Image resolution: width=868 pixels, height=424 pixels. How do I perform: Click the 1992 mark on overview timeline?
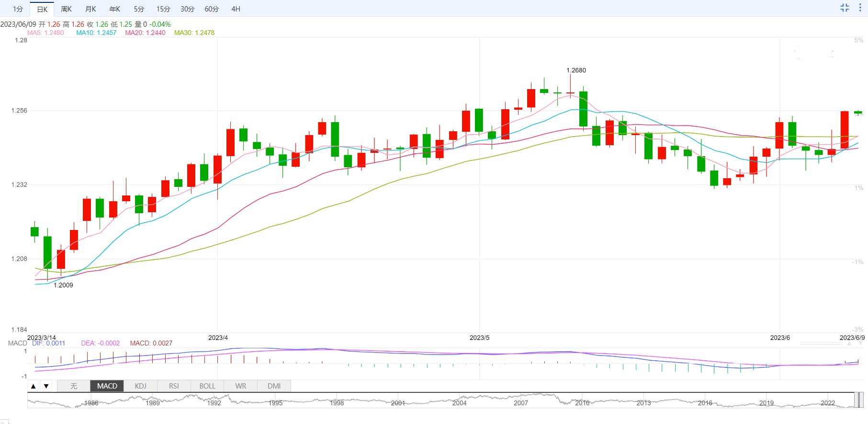click(214, 403)
